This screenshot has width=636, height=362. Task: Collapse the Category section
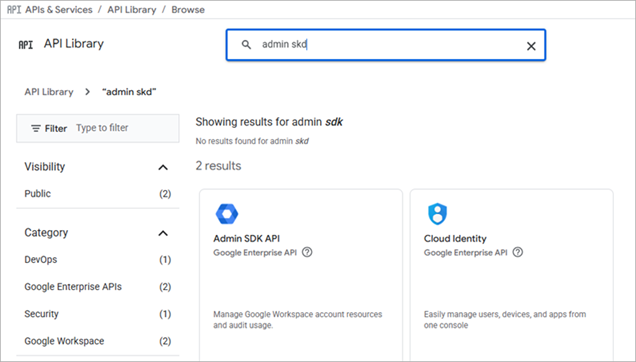pyautogui.click(x=163, y=233)
